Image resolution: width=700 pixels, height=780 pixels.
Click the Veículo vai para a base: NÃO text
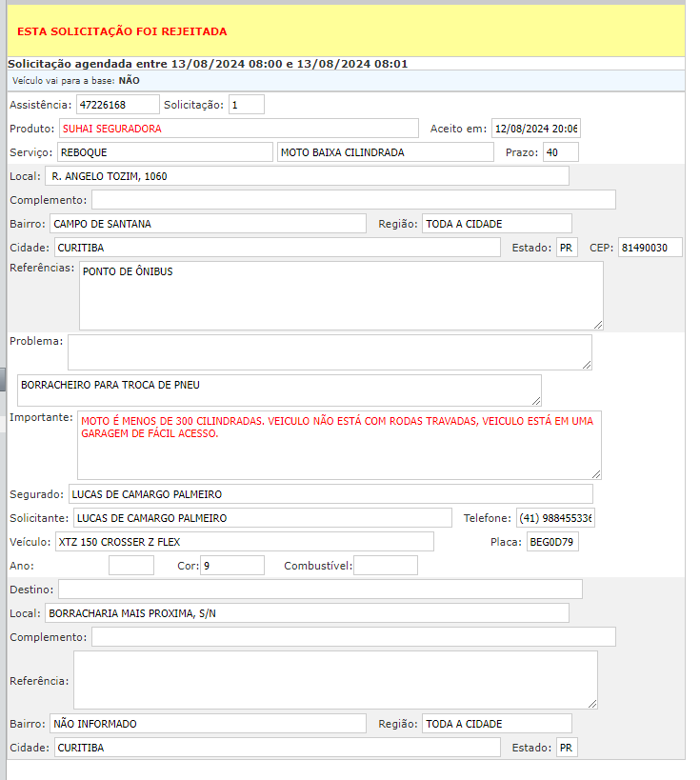75,81
